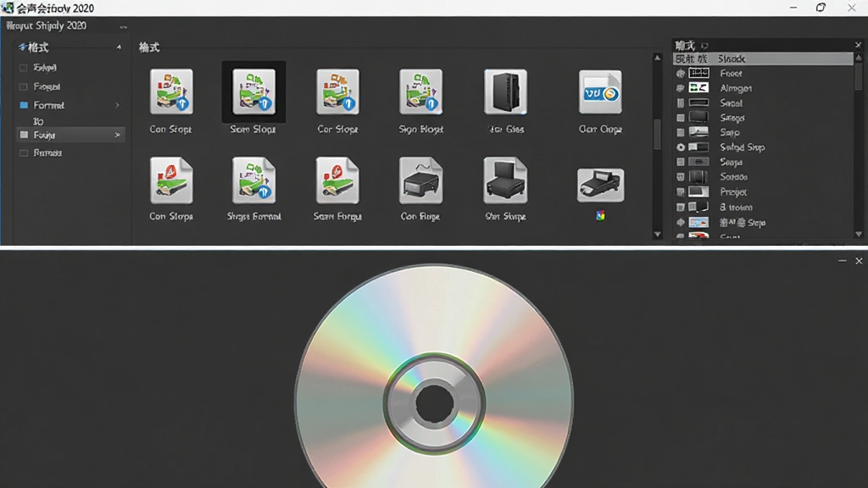
Task: Tick the 'Eshpd' checkbox in sidebar
Action: coord(23,68)
